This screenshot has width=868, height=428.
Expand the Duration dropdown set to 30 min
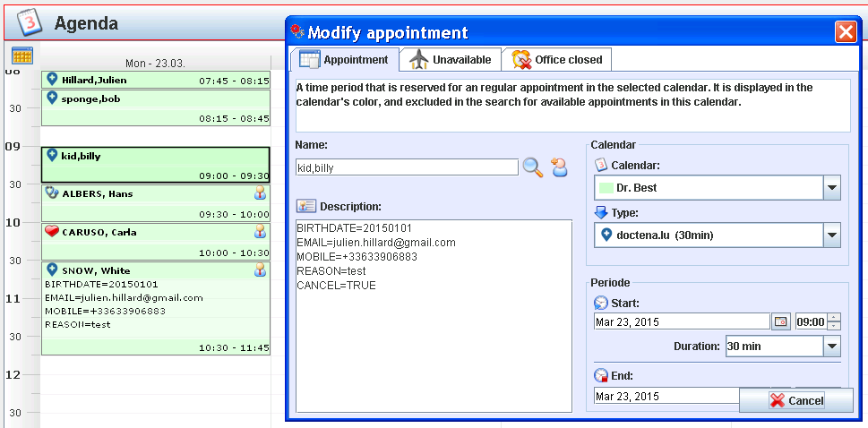[x=832, y=346]
